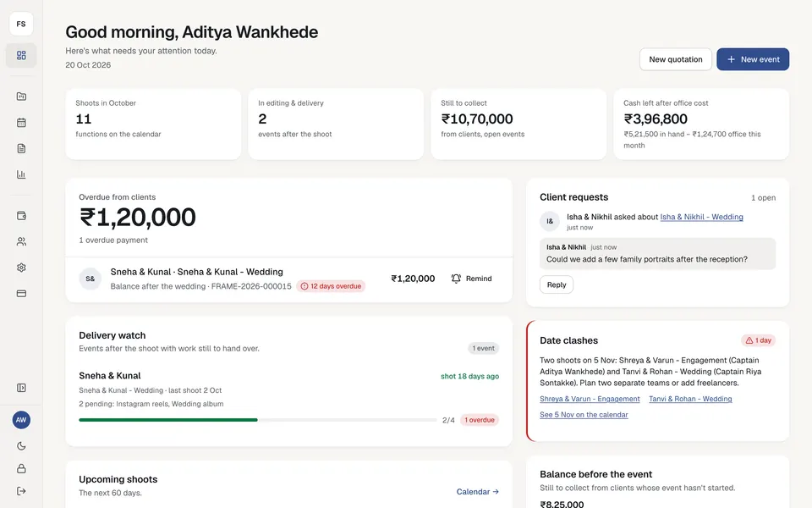Open the billing card icon in sidebar
The image size is (812, 508).
coord(21,294)
